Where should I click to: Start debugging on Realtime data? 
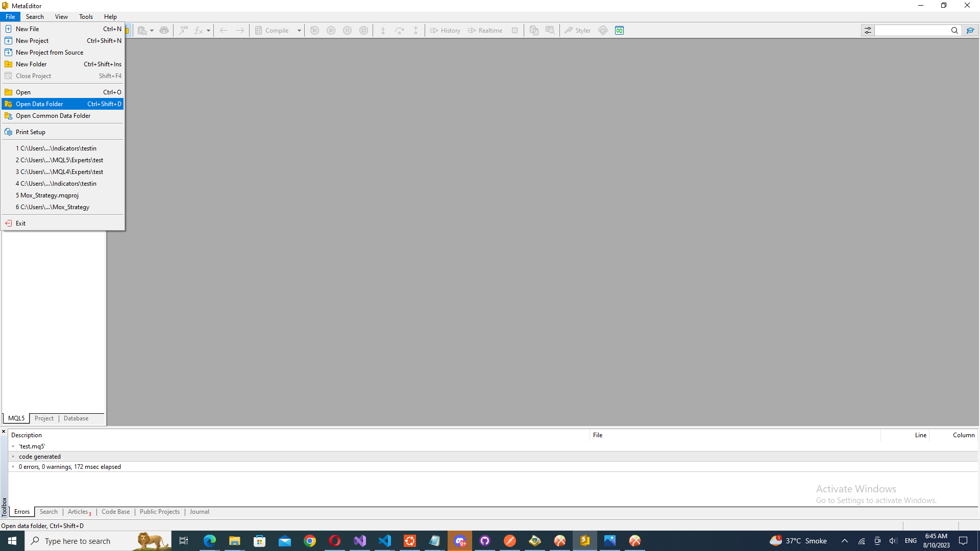(484, 31)
